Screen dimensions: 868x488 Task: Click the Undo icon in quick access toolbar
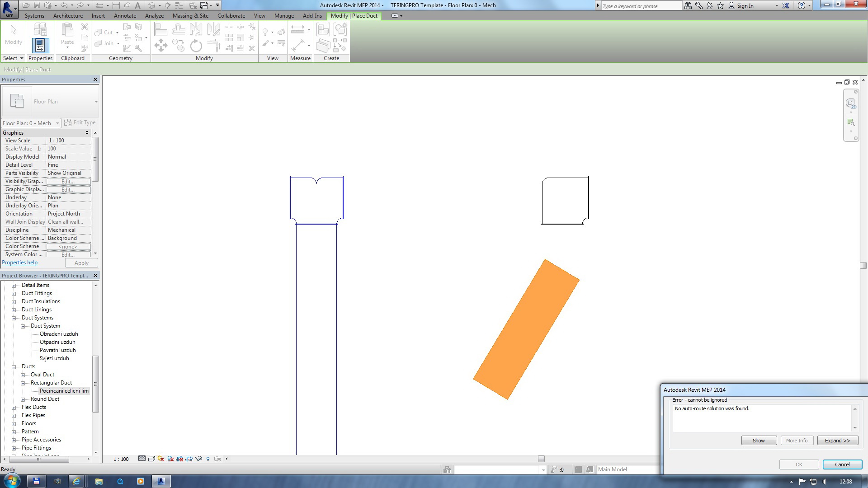coord(64,5)
